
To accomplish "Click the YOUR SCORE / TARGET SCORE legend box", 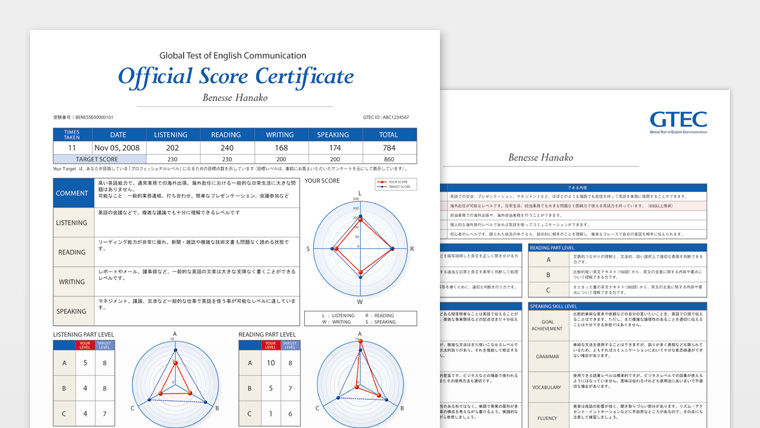I will [396, 184].
